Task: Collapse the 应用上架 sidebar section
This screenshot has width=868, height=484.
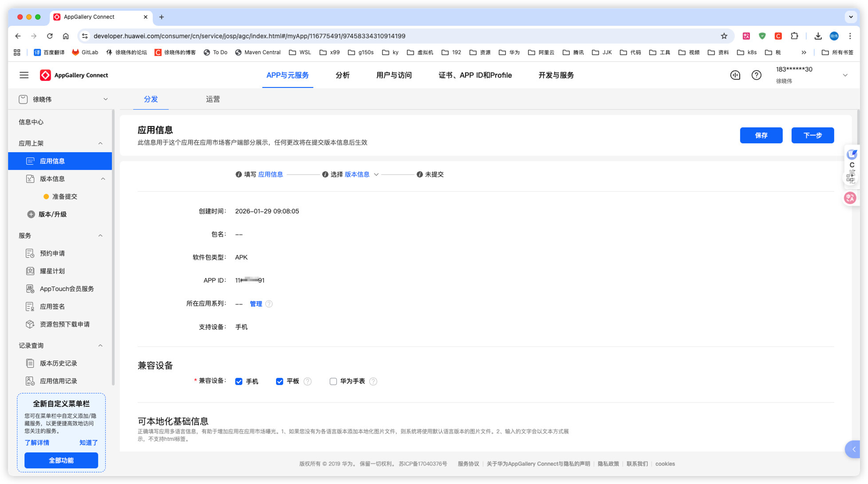Action: (x=100, y=143)
